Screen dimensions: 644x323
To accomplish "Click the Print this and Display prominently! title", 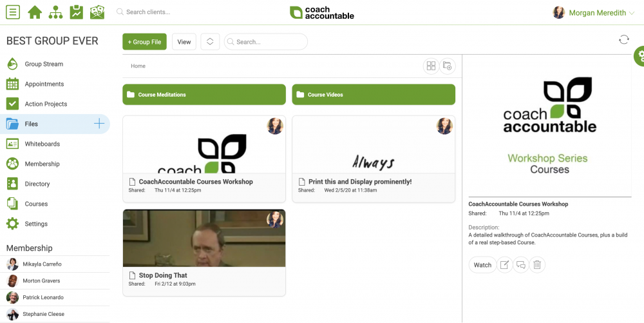I will coord(360,182).
